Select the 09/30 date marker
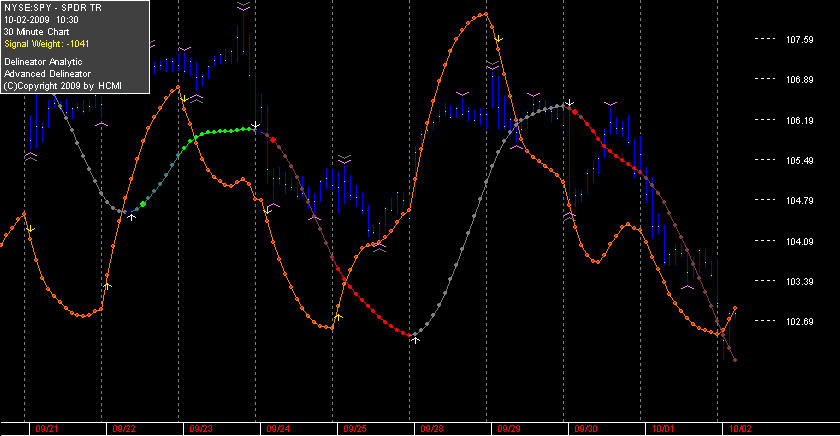 [586, 429]
